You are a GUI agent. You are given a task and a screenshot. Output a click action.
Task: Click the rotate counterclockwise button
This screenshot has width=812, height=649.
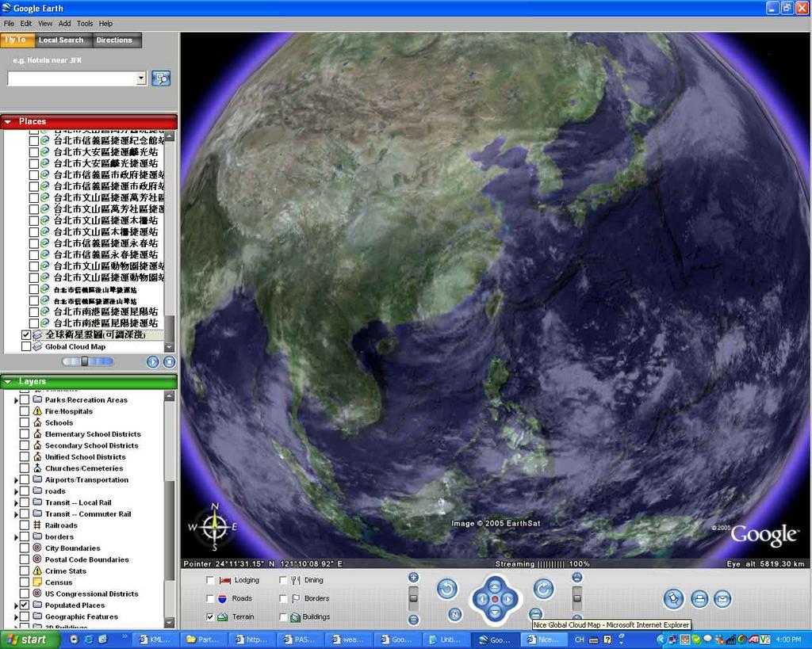447,589
